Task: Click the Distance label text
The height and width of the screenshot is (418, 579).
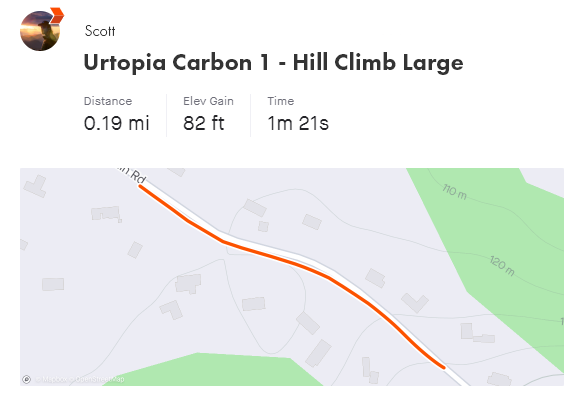Action: pos(108,101)
